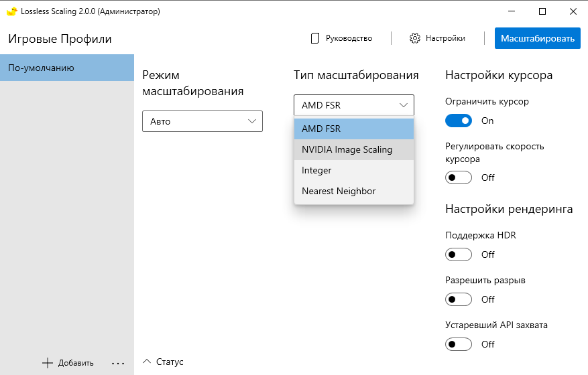Open the Руководство guide document icon
Image resolution: width=588 pixels, height=375 pixels.
pos(315,38)
